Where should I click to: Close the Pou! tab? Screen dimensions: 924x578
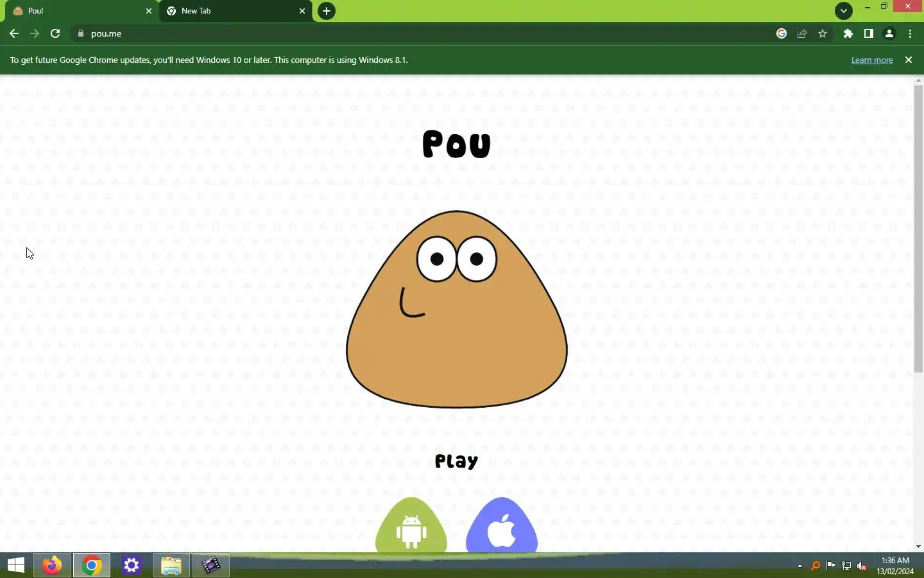[x=149, y=11]
